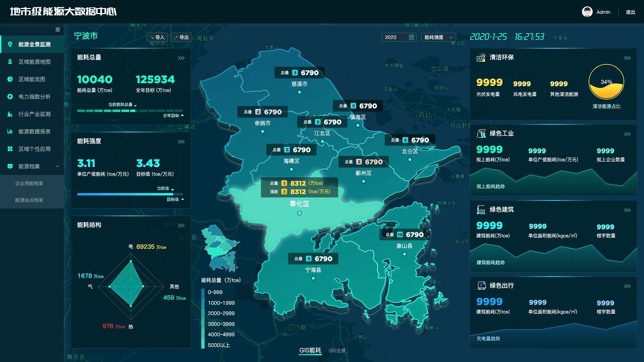Click the 行业产业监测 factory icon
Screen dimensions: 644x362
tap(10, 114)
